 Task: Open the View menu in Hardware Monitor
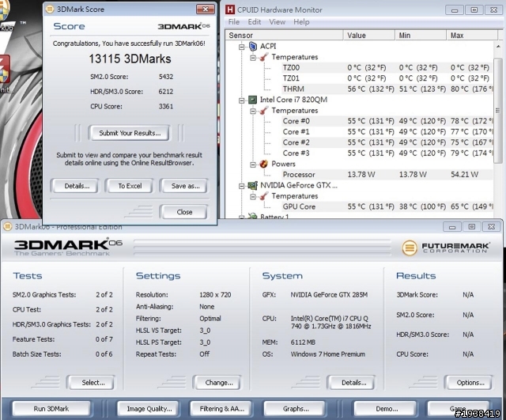(x=278, y=22)
